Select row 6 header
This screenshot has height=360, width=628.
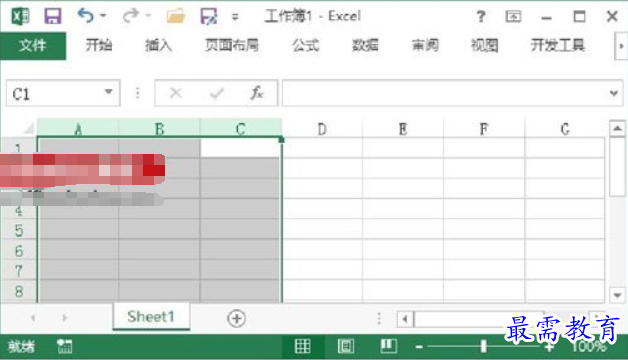[18, 250]
